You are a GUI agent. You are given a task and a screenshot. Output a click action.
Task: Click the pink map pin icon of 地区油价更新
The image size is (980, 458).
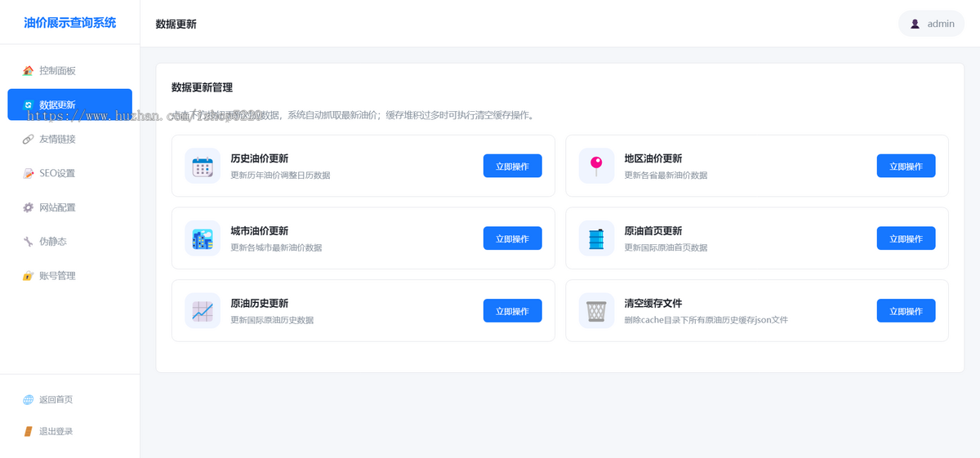pyautogui.click(x=596, y=166)
